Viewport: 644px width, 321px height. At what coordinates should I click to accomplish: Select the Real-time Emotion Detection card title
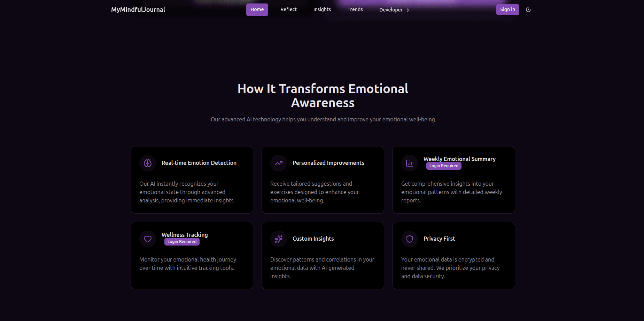(x=199, y=163)
